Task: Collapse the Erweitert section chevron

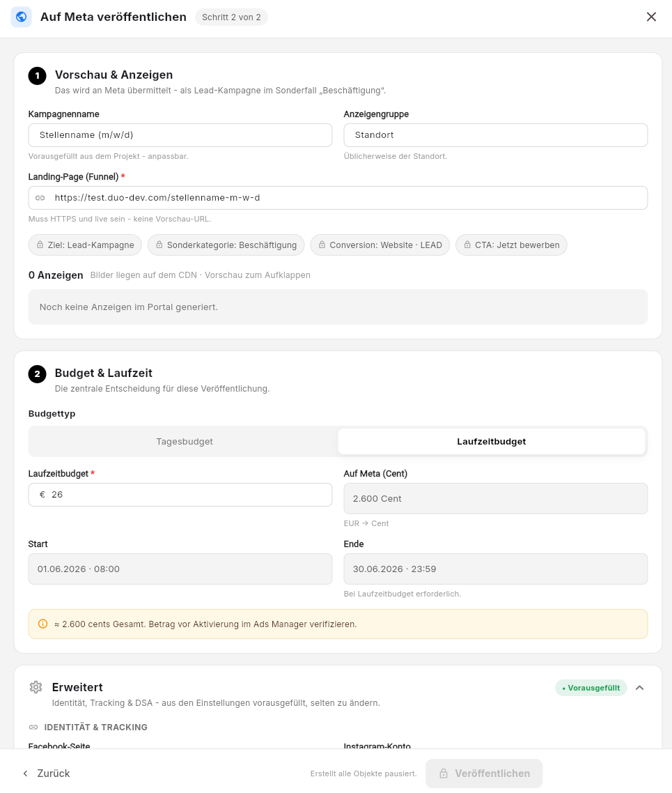Action: pyautogui.click(x=640, y=688)
